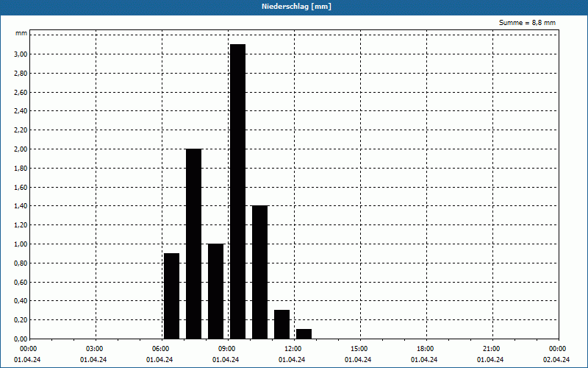588x368 pixels.
Task: Click the 1,60 y-axis value
Action: coord(21,188)
